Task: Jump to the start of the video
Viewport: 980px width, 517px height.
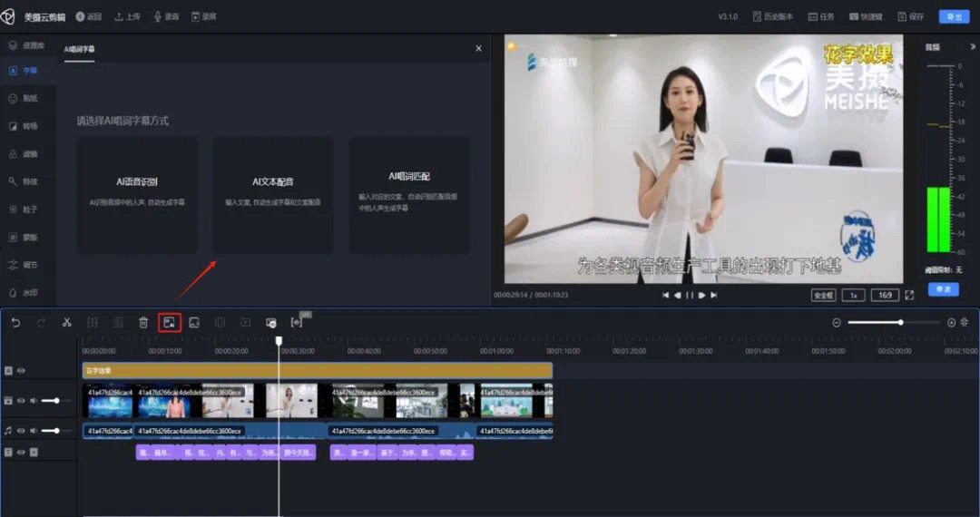Action: [666, 296]
